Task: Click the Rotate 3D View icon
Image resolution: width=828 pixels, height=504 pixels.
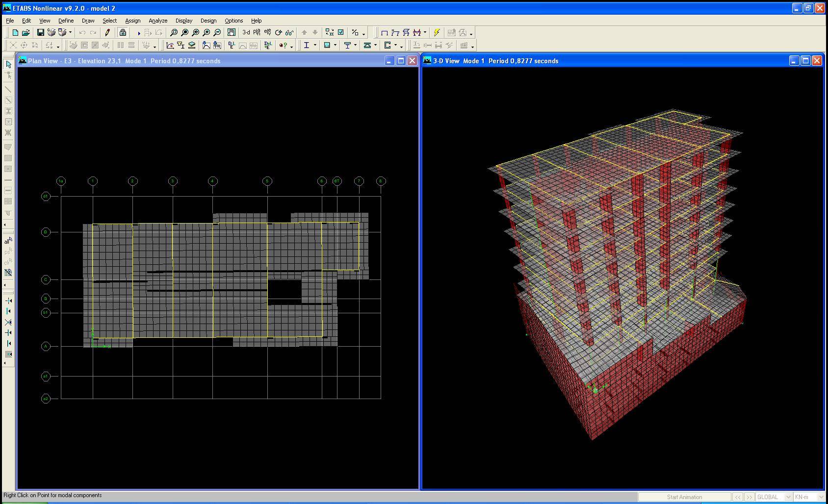Action: [279, 33]
